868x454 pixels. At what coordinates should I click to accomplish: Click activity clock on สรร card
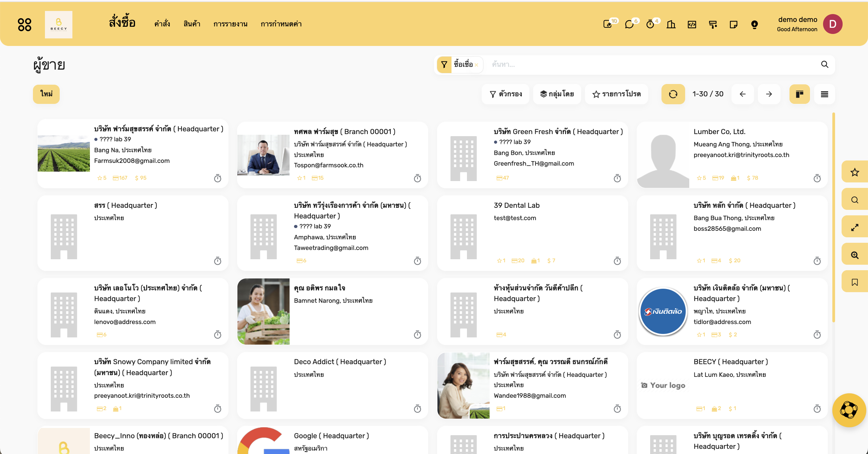tap(218, 261)
